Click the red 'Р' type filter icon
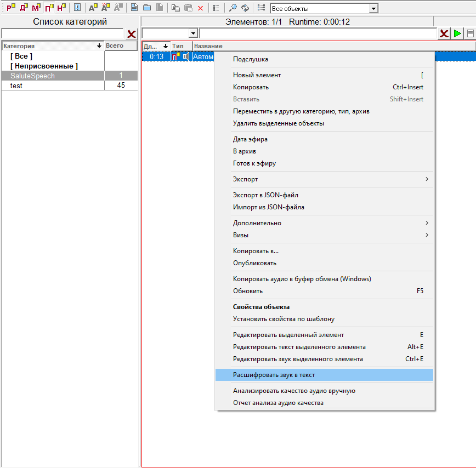This screenshot has width=476, height=468. 10,8
